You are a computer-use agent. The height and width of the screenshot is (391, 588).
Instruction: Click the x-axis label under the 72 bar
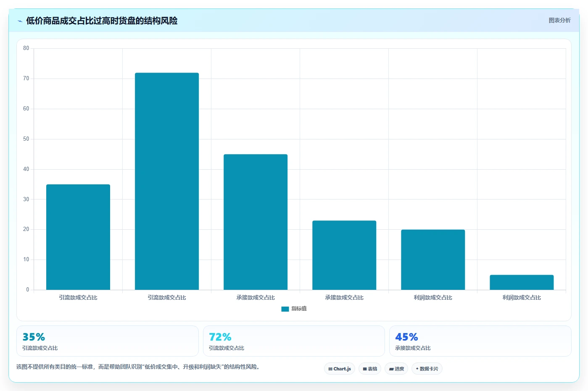coord(167,297)
